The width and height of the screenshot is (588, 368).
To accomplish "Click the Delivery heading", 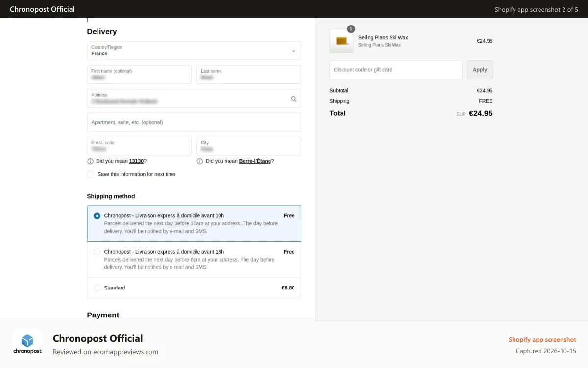I will (x=102, y=32).
